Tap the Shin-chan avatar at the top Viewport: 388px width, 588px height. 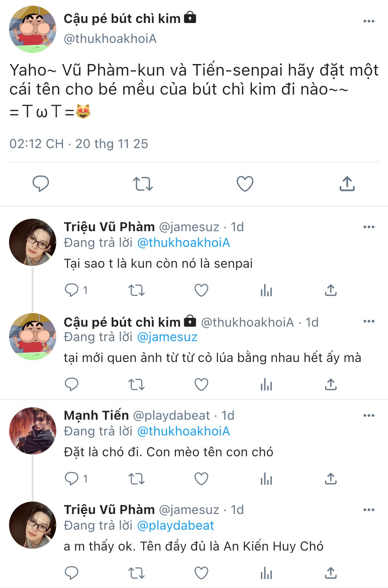(x=33, y=29)
